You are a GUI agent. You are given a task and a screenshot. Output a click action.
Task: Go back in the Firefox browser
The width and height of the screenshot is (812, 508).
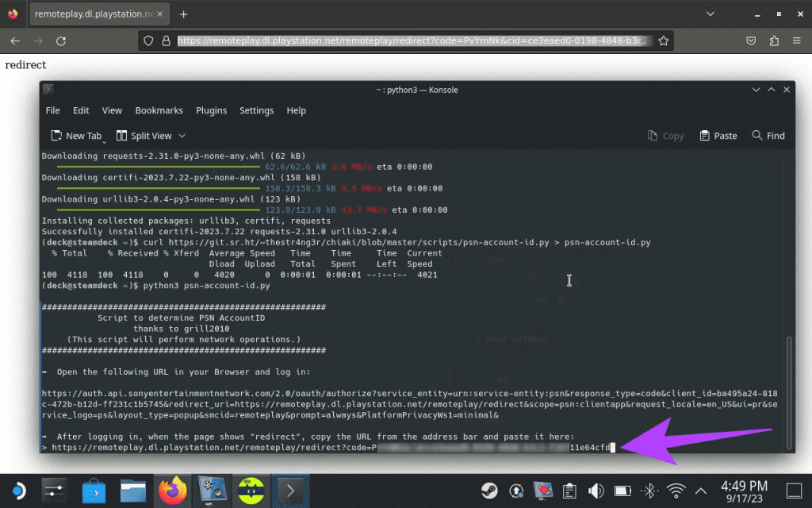pyautogui.click(x=15, y=41)
